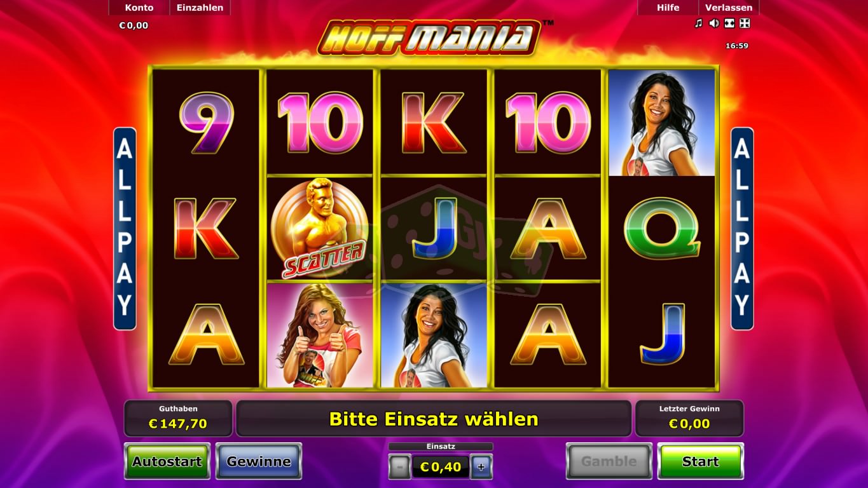Toggle the background music note icon
868x488 pixels.
click(698, 24)
